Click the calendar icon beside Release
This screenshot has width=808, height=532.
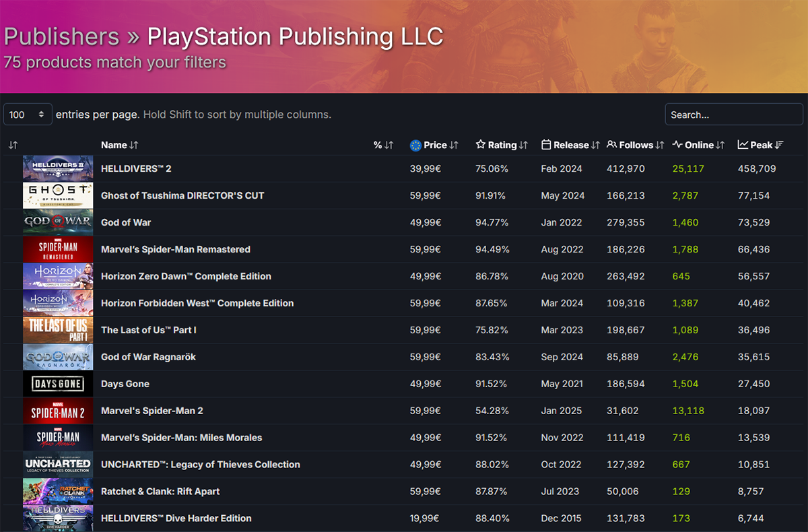coord(546,145)
